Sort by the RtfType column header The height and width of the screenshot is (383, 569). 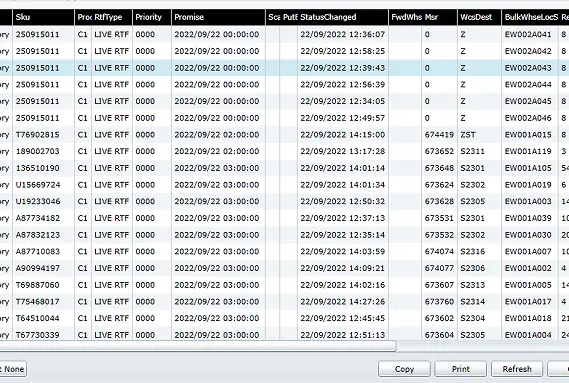point(112,17)
